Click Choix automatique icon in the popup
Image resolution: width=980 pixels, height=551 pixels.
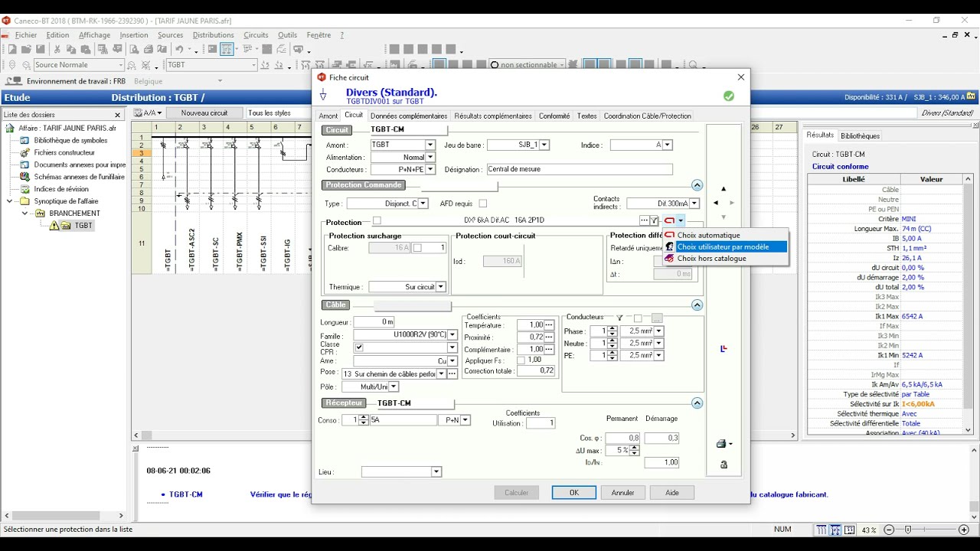pyautogui.click(x=670, y=236)
